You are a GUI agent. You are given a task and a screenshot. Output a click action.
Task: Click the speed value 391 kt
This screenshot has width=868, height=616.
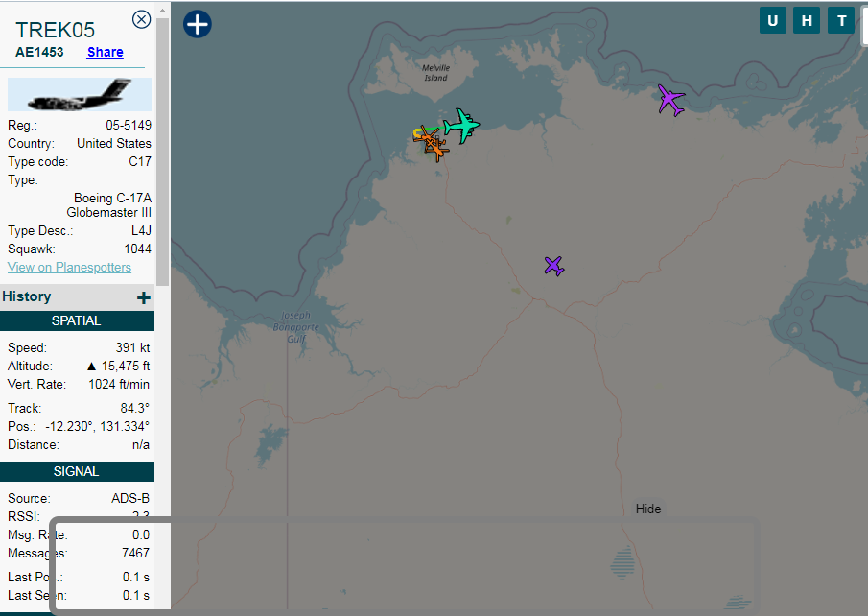tap(133, 348)
